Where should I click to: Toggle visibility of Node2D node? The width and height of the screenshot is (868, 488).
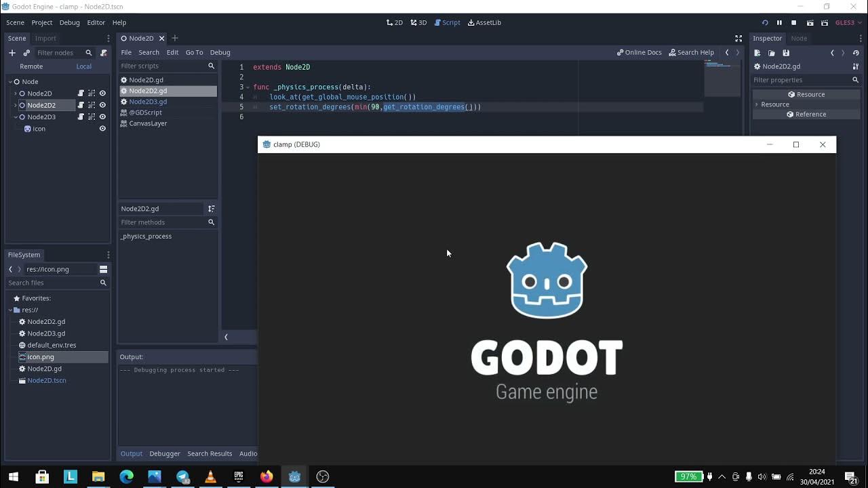coord(102,94)
